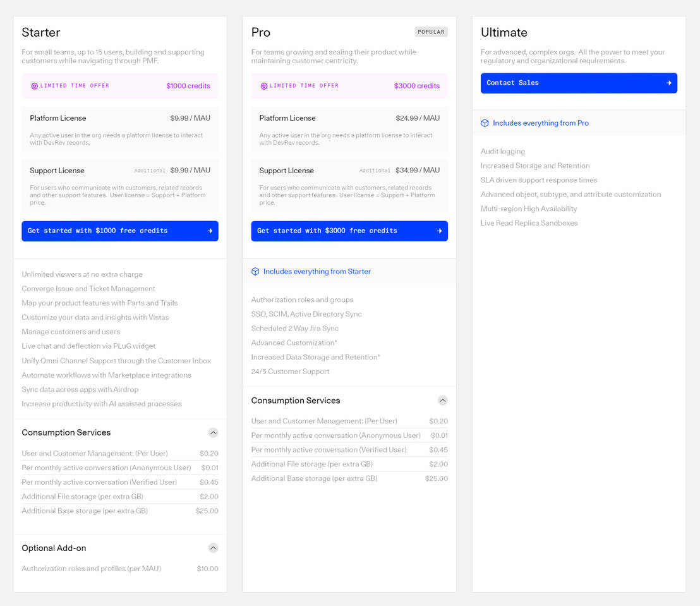Click the arrow on Starter's free credits button
The image size is (700, 606).
pos(209,231)
